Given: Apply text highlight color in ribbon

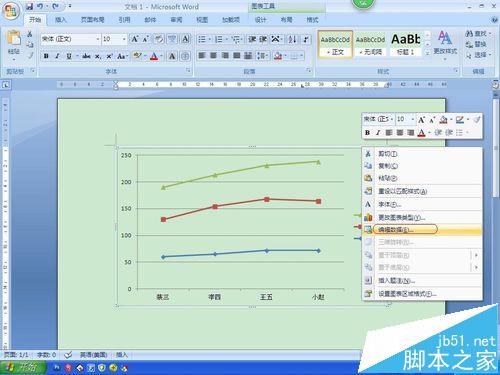Looking at the screenshot, I should tap(137, 56).
